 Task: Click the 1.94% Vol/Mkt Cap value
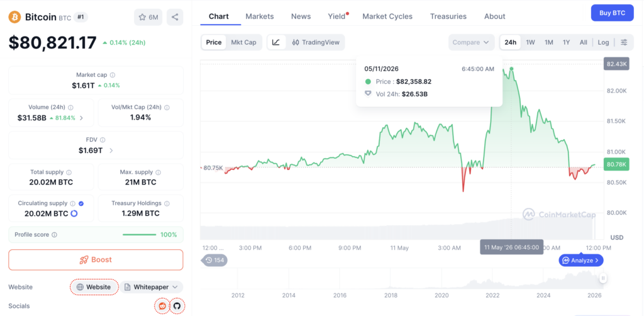[140, 118]
